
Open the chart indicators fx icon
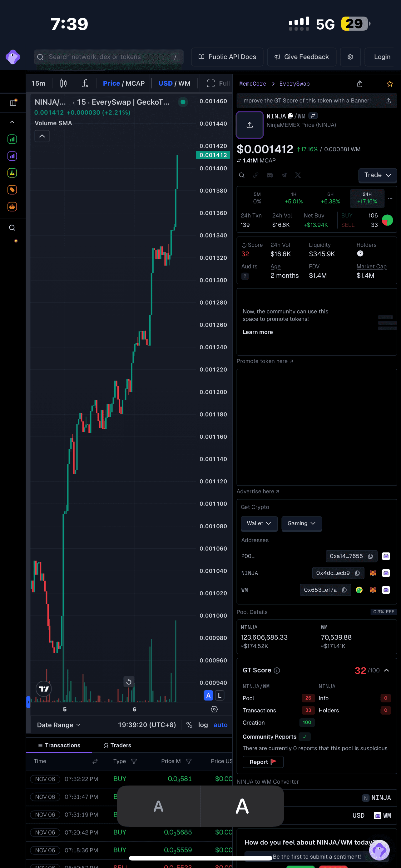click(x=85, y=83)
